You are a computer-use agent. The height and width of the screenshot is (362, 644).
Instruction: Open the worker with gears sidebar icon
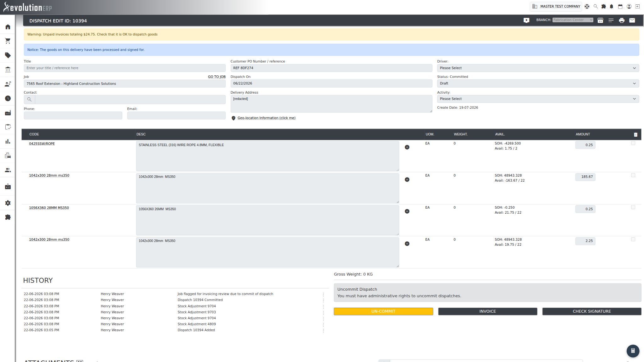pos(8,84)
